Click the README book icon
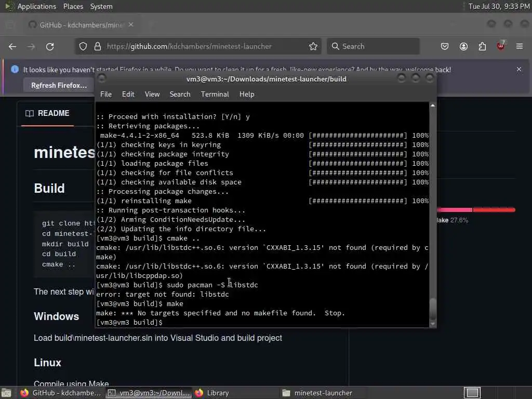This screenshot has width=532, height=399. (x=30, y=113)
